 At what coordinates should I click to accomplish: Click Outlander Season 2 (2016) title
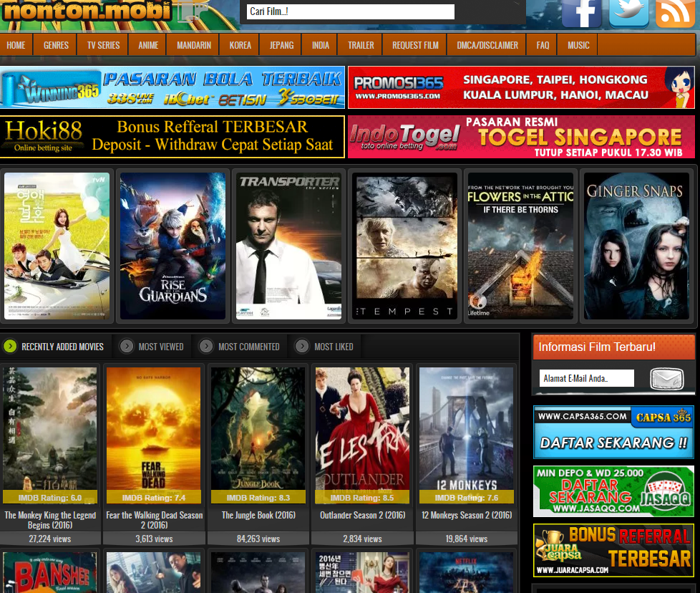pos(362,515)
